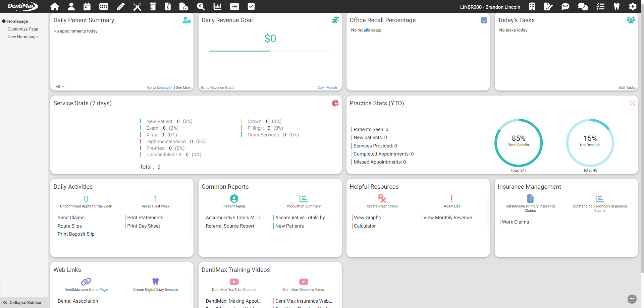
Task: Open the settings gear icon
Action: pos(633,6)
